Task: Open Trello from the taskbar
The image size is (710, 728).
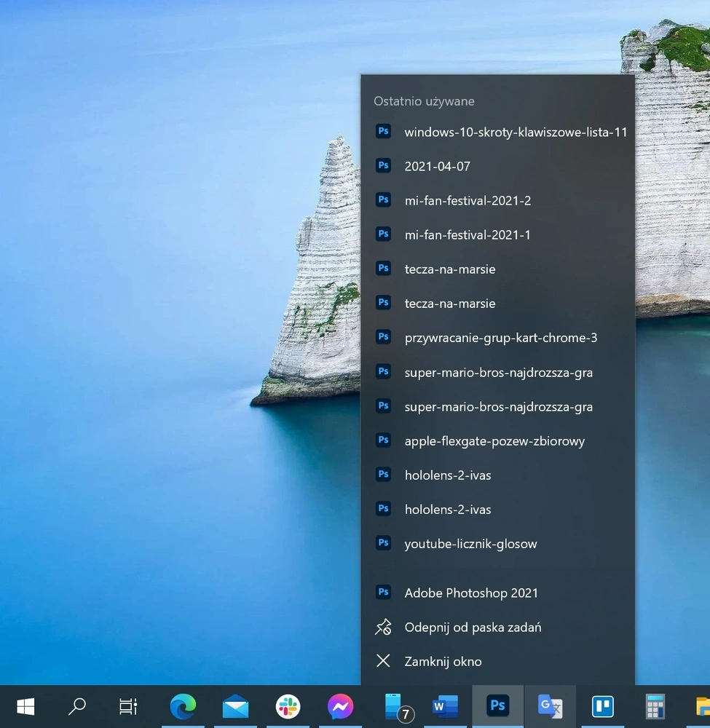Action: (603, 707)
